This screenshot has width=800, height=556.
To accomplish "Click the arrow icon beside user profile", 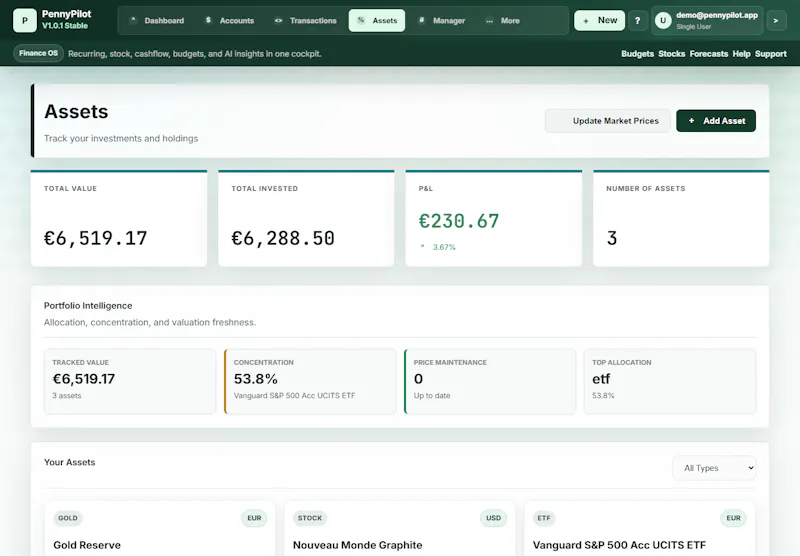I will [776, 20].
